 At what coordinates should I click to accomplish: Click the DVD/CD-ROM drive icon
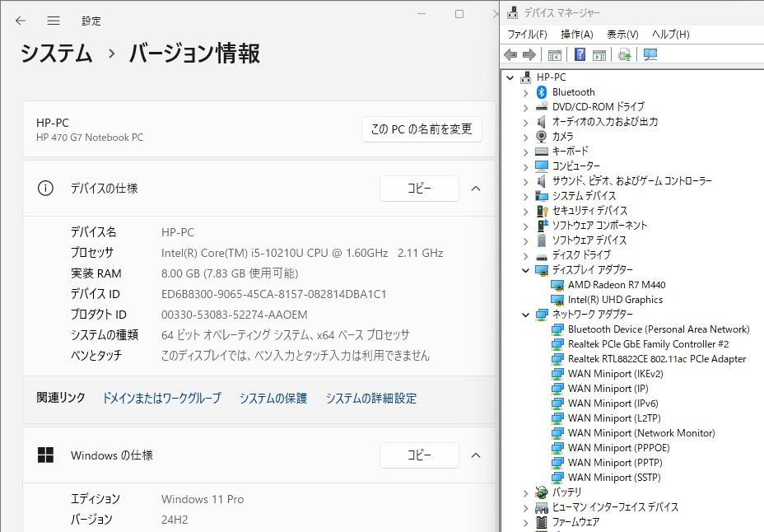[x=542, y=107]
